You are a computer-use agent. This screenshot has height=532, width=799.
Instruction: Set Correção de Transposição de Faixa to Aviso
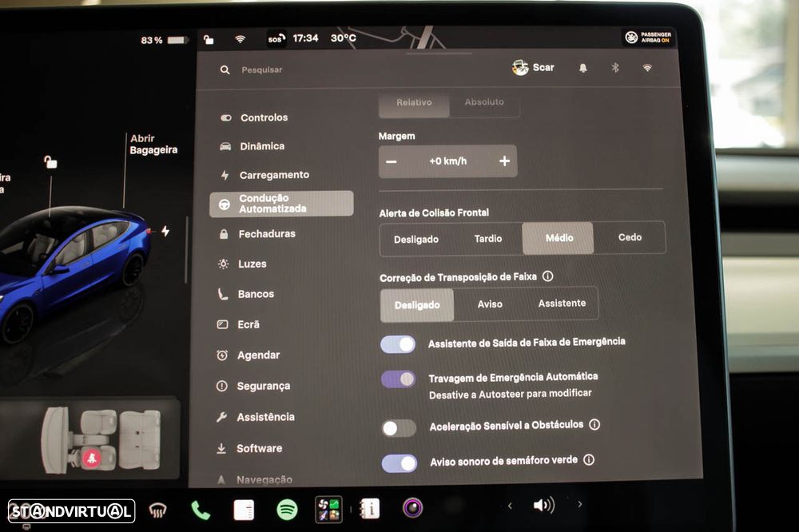coord(490,304)
